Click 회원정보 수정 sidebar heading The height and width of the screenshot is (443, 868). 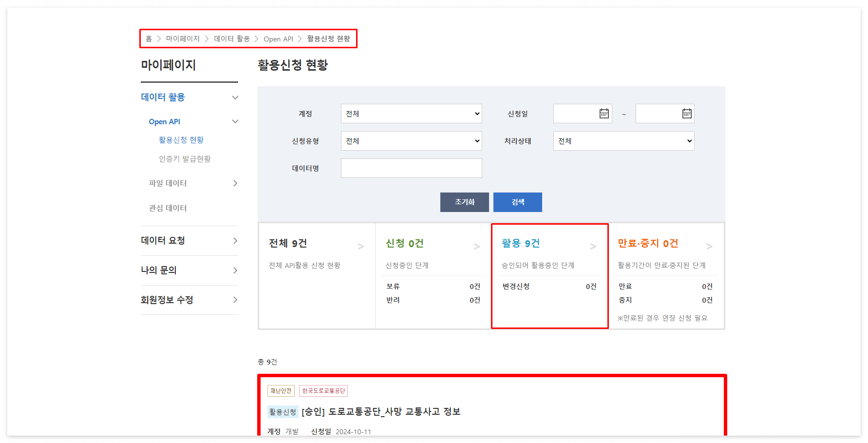[167, 300]
